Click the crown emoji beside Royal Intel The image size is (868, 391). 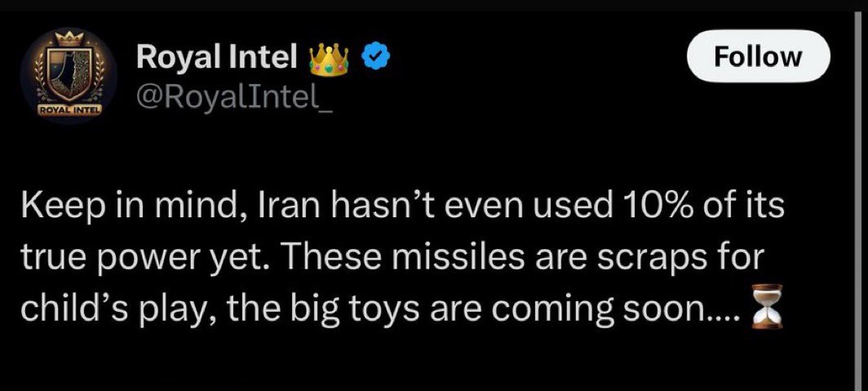329,59
